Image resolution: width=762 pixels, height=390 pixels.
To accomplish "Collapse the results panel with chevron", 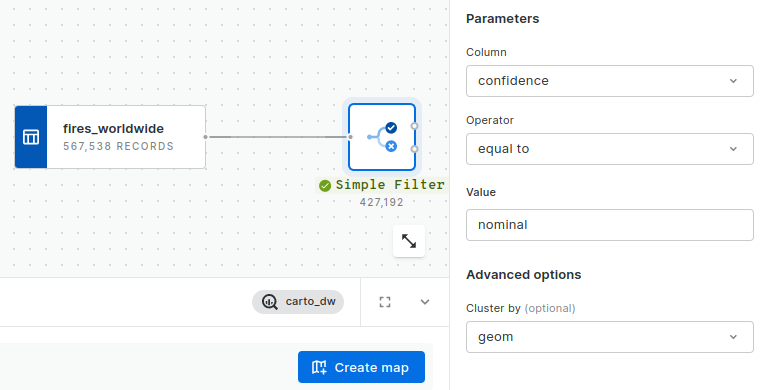I will click(x=425, y=302).
